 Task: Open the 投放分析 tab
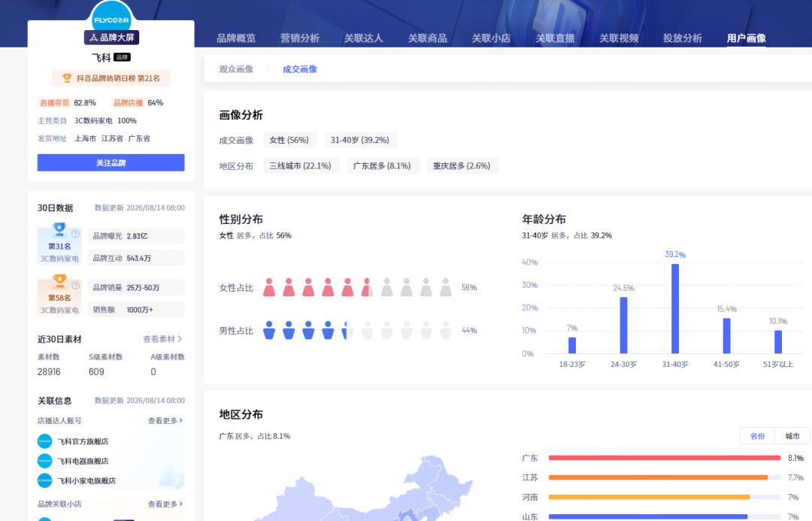(x=683, y=38)
